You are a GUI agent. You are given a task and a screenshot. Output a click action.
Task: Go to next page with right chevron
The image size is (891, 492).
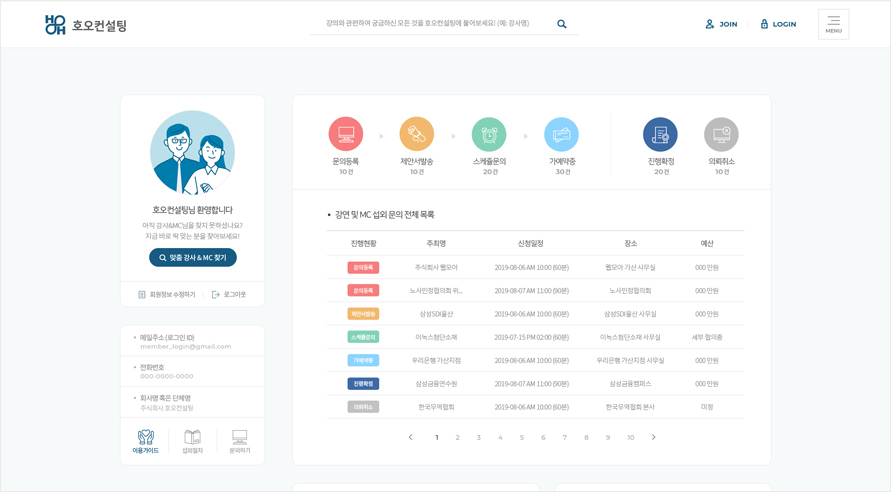click(654, 437)
